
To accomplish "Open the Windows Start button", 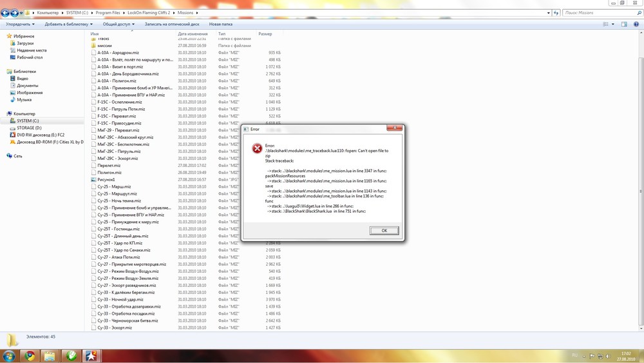I will [x=9, y=356].
